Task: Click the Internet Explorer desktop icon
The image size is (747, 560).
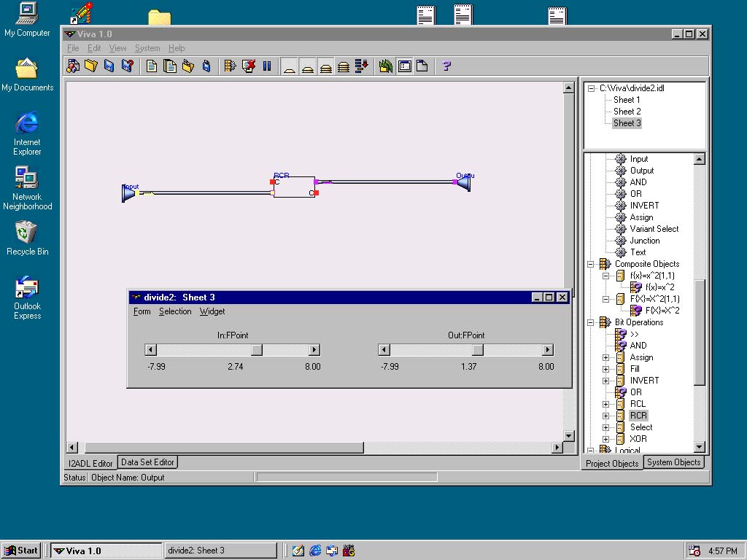Action: pos(27,123)
